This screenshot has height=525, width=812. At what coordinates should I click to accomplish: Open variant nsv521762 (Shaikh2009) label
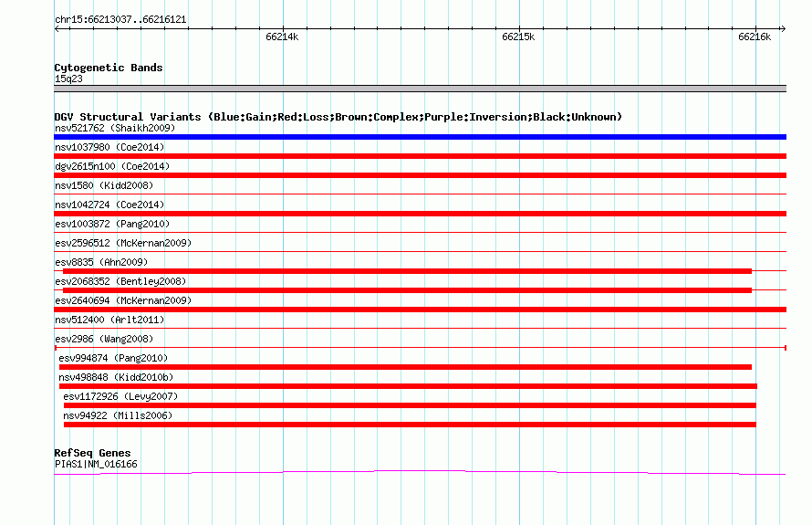pos(115,128)
